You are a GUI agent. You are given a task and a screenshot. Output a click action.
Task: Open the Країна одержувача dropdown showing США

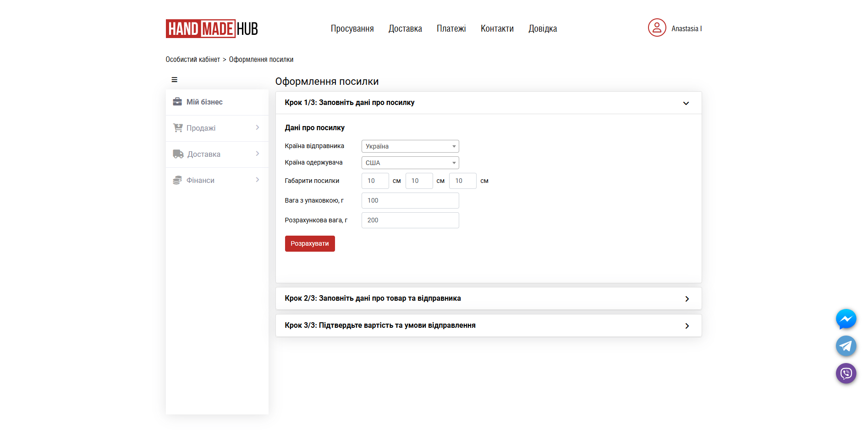pos(409,162)
